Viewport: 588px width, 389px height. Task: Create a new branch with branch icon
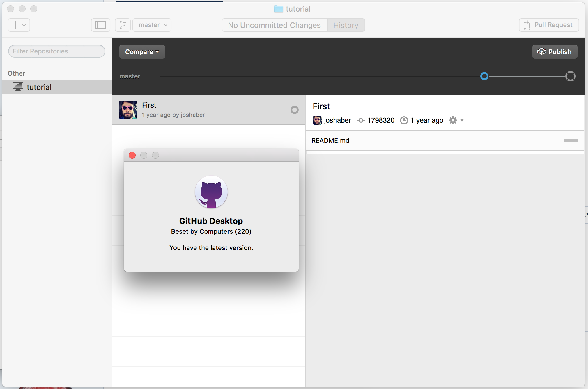123,25
